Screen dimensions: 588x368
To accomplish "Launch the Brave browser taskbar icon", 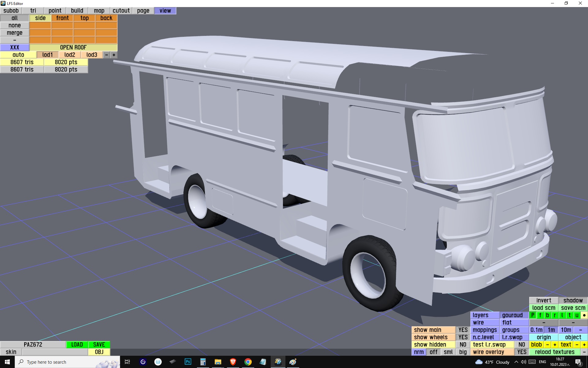I will (x=233, y=362).
